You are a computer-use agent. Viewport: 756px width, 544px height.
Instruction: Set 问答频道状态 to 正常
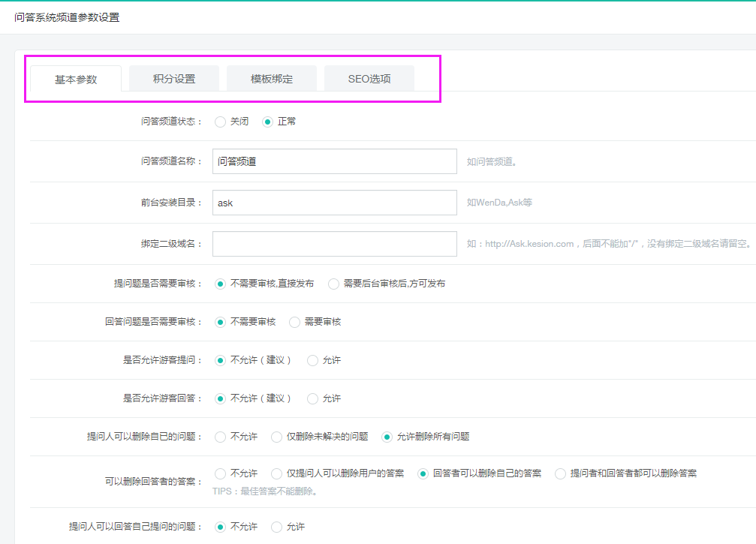(x=267, y=122)
